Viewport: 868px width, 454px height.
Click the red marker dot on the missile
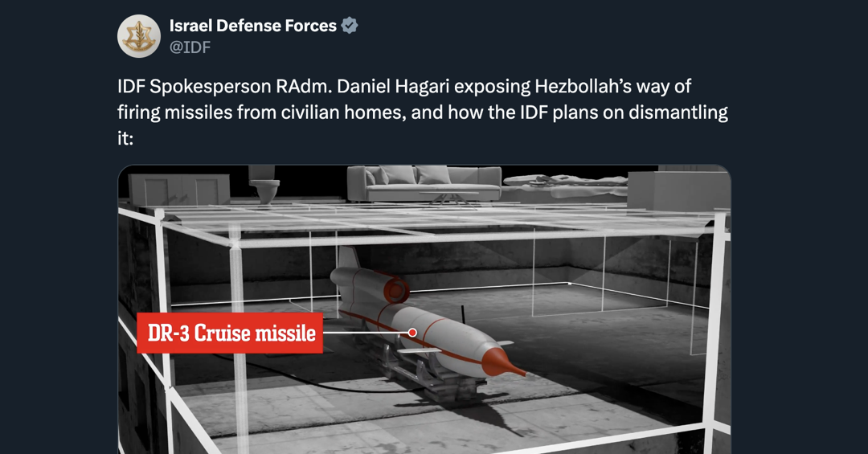pos(412,332)
